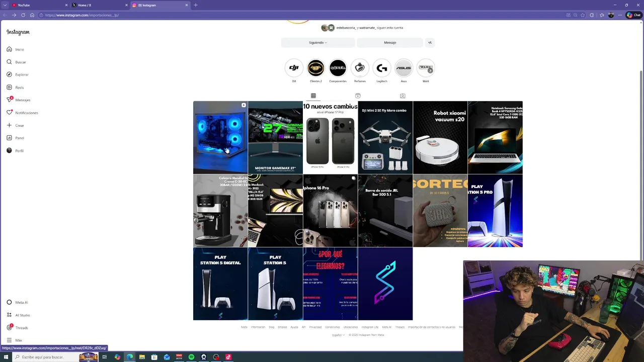The height and width of the screenshot is (362, 644).
Task: Open the Explorar compass page
Action: click(18, 74)
